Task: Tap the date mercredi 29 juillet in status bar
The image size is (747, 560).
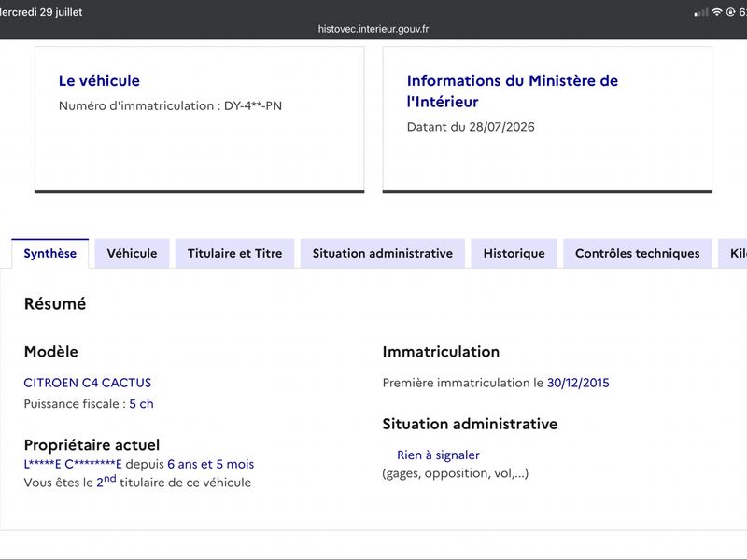Action: point(41,12)
